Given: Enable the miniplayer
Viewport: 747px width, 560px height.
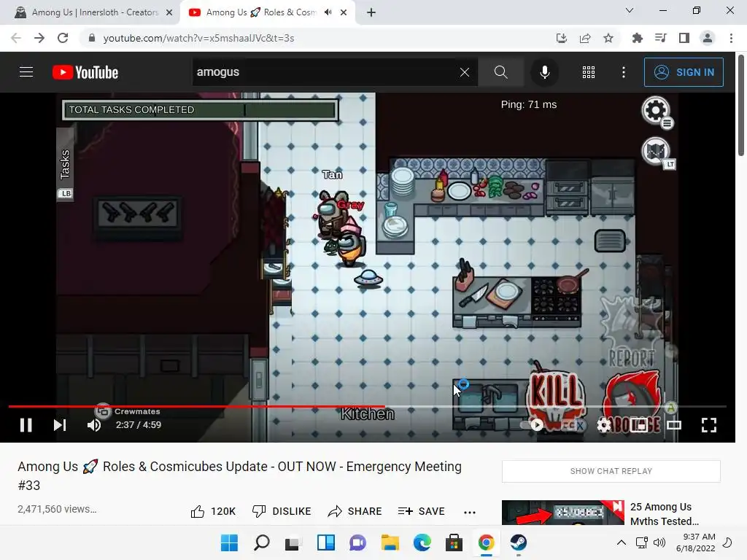Looking at the screenshot, I should [639, 425].
